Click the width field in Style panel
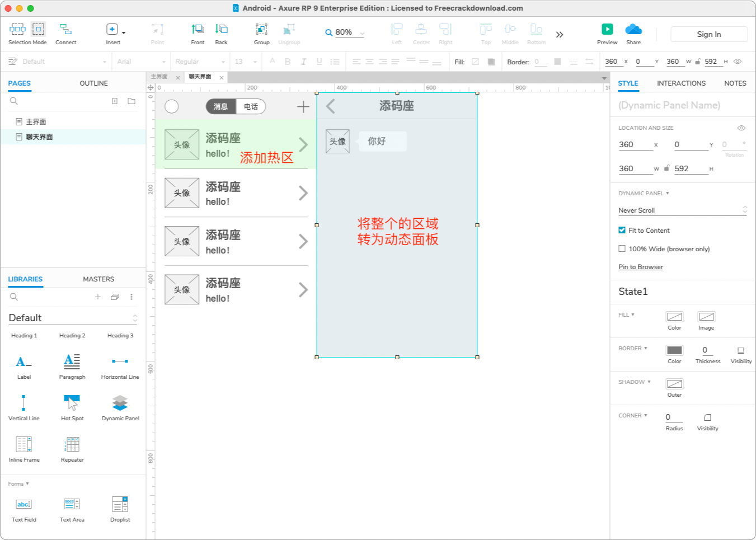Viewport: 756px width, 540px height. click(635, 168)
